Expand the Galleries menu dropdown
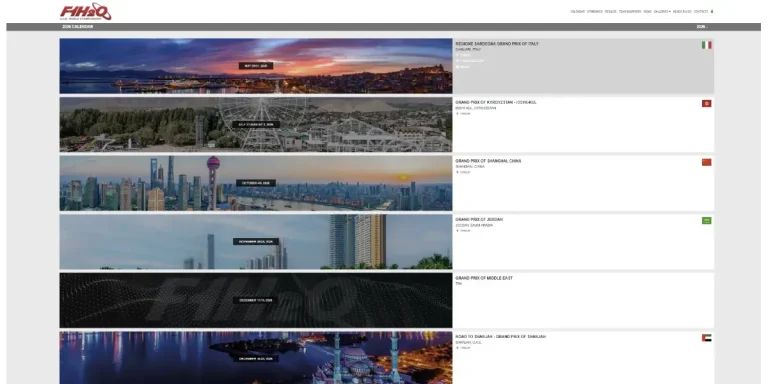Viewport: 768px width, 384px height. (662, 11)
